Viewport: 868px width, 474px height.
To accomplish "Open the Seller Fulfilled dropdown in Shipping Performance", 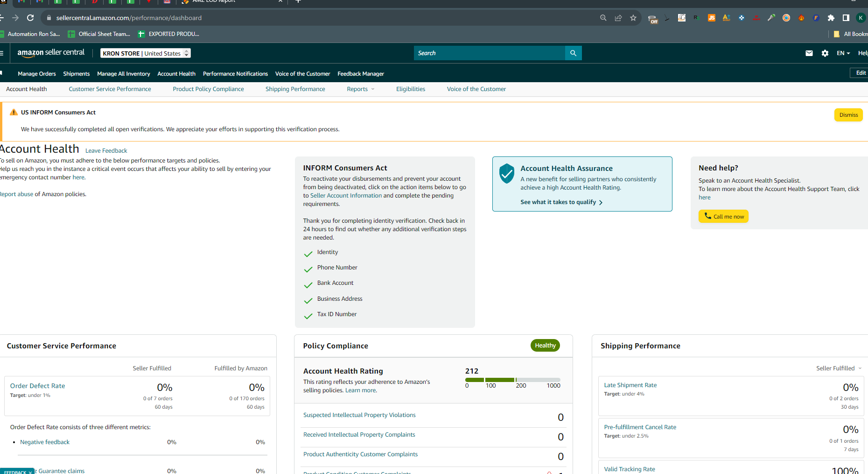I will coord(839,368).
